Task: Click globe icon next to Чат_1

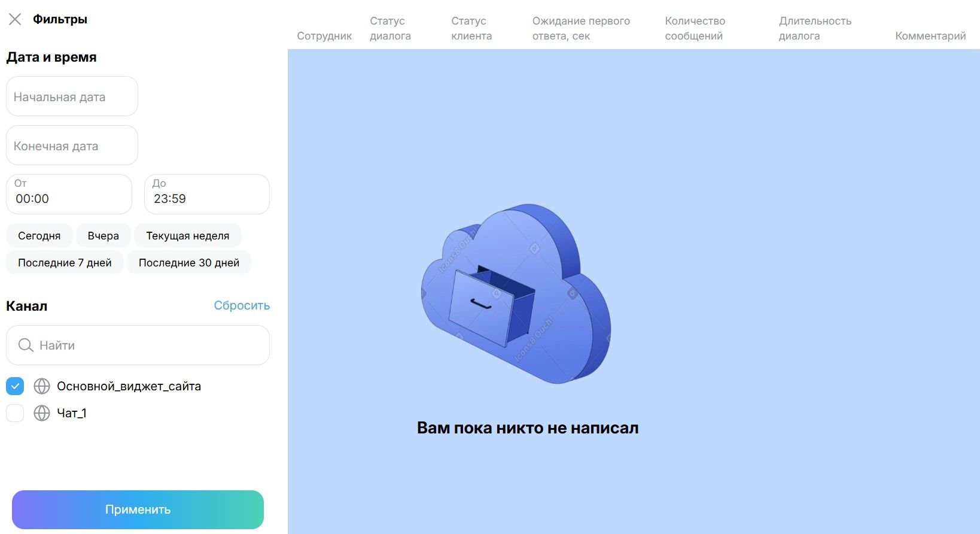Action: pyautogui.click(x=42, y=413)
